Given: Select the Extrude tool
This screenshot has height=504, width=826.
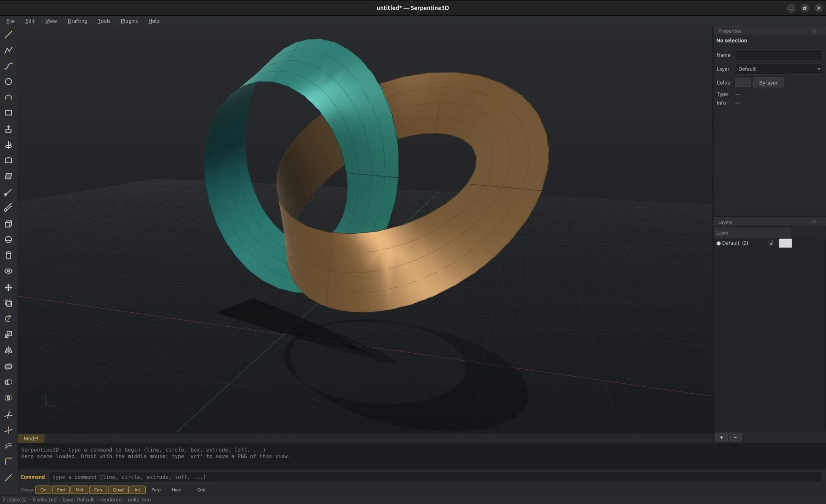Looking at the screenshot, I should coord(8,129).
